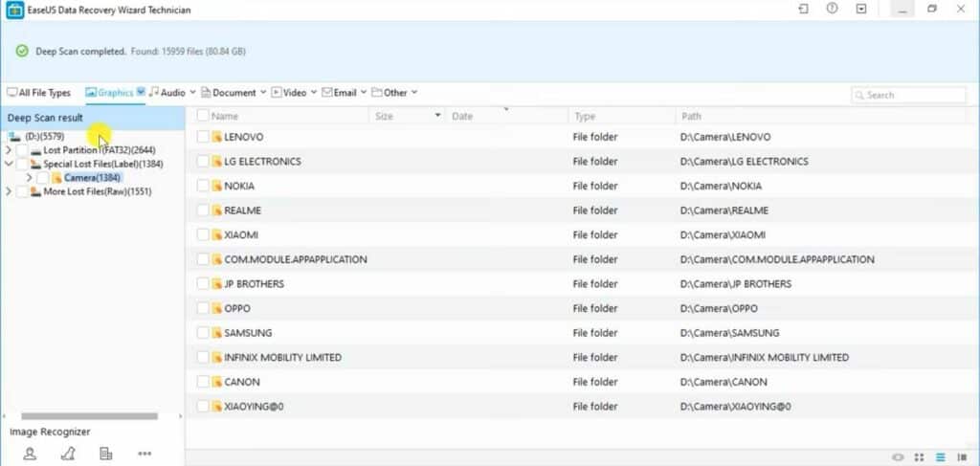Select the (D:)(5579) tree root
This screenshot has height=466, width=980.
pos(44,136)
